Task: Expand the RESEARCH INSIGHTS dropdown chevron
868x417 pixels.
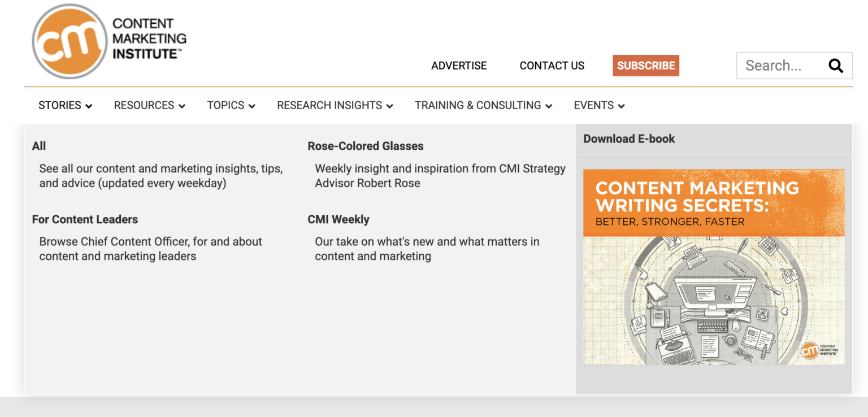Action: point(390,106)
